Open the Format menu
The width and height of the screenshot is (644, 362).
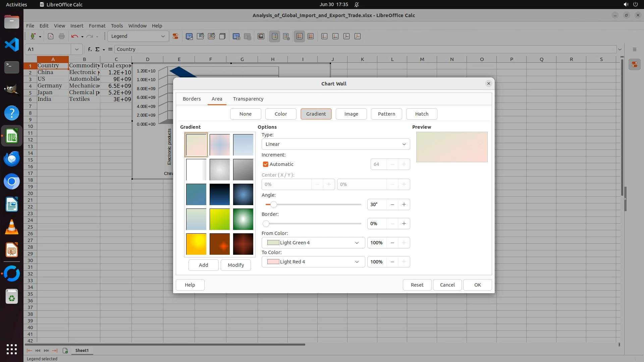pyautogui.click(x=97, y=26)
